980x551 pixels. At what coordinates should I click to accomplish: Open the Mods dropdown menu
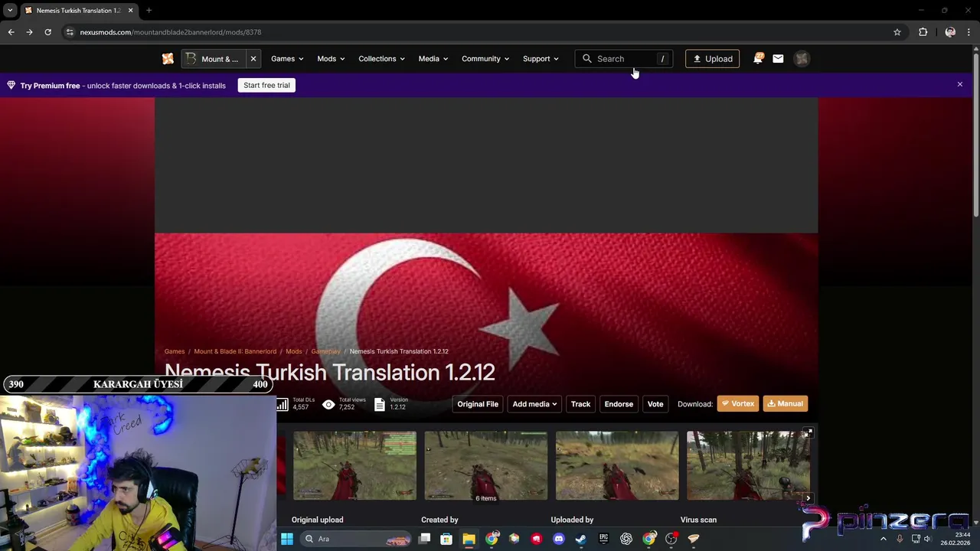coord(331,59)
